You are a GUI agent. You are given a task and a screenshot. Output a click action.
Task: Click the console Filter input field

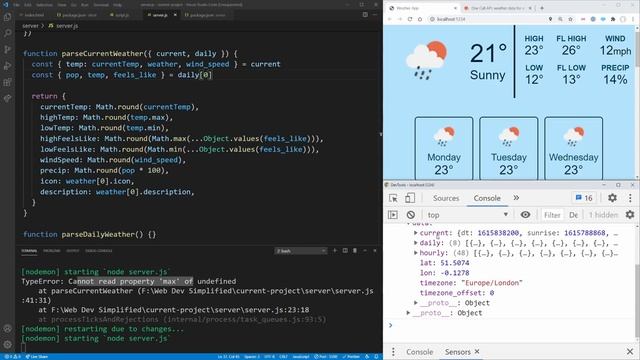pos(552,215)
